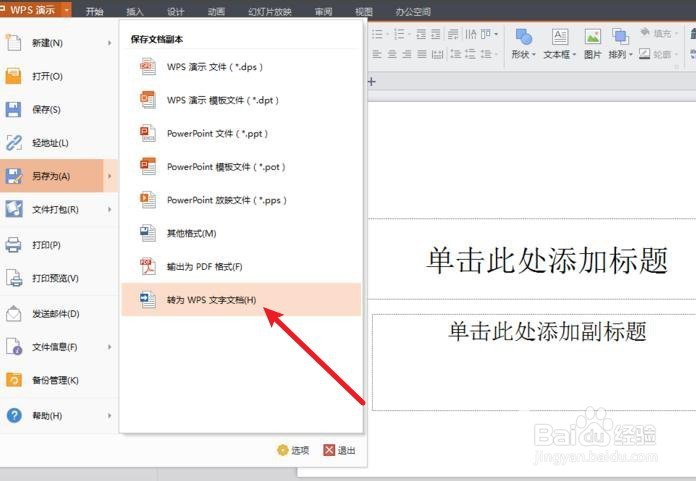696x481 pixels.
Task: Click the Fill (填充) paint bucket icon
Action: (645, 32)
